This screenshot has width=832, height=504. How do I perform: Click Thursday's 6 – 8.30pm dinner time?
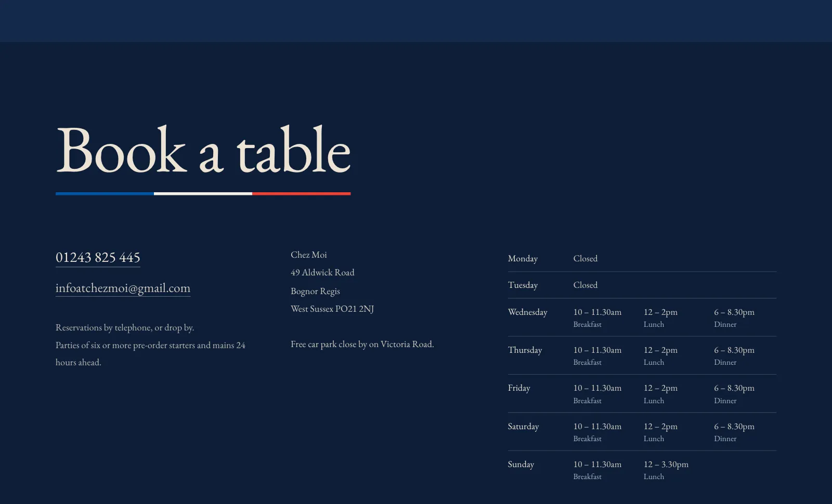[734, 350]
